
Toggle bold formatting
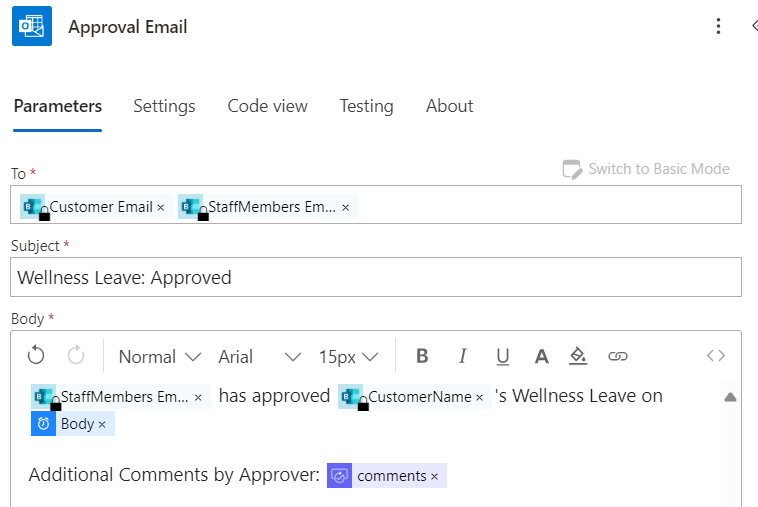click(x=422, y=356)
